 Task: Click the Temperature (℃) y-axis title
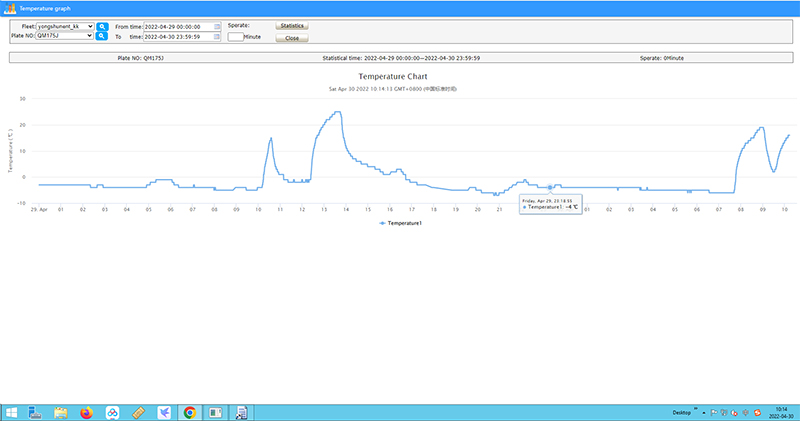[x=10, y=151]
